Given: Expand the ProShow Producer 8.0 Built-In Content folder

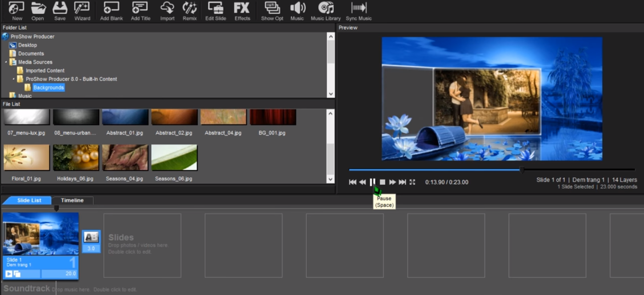Looking at the screenshot, I should coord(14,79).
